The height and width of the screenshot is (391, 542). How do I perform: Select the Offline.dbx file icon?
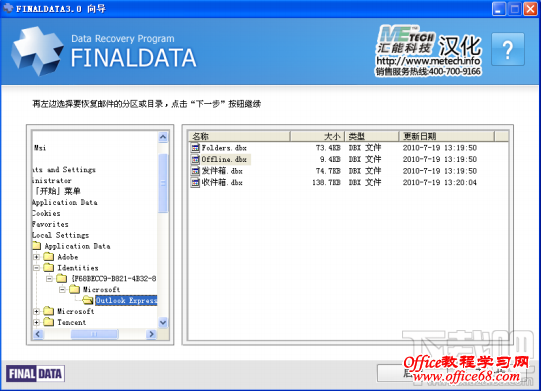195,159
